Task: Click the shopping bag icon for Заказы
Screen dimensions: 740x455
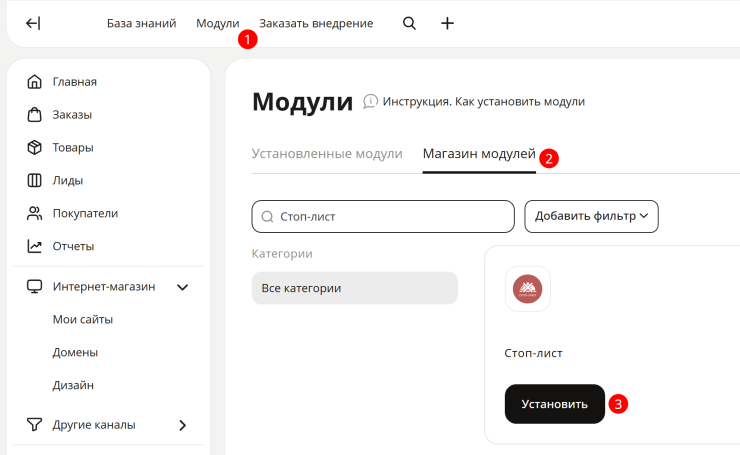Action: 34,115
